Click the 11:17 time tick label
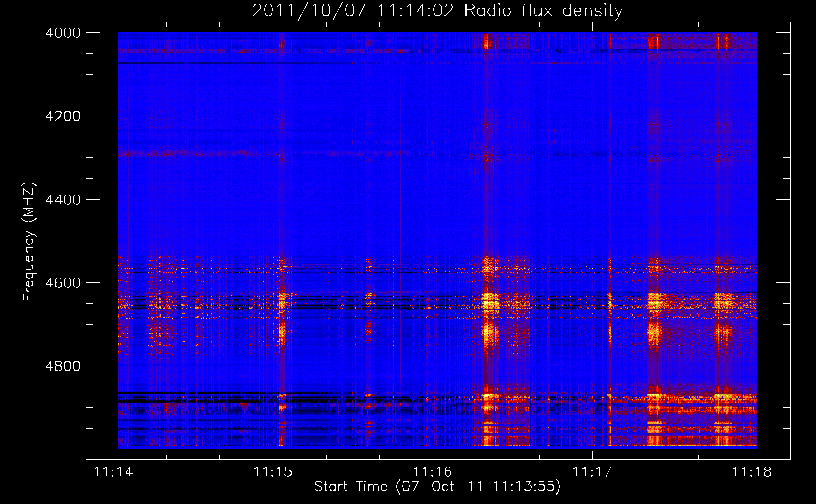The width and height of the screenshot is (816, 504). point(592,472)
